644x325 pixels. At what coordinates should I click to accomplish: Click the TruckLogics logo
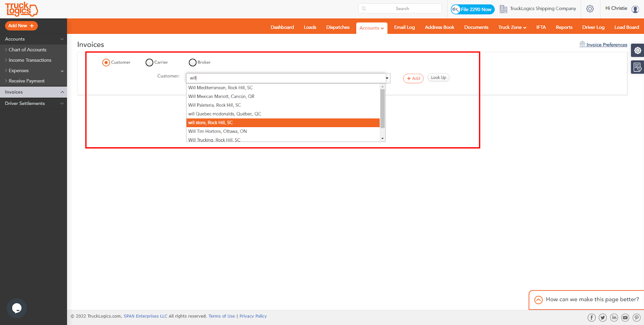pyautogui.click(x=21, y=9)
